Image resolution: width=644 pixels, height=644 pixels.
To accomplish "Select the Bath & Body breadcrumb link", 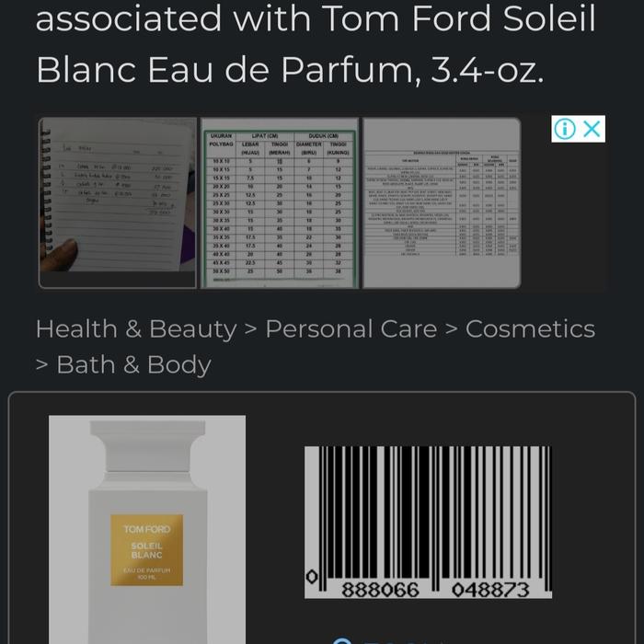I will (x=133, y=365).
